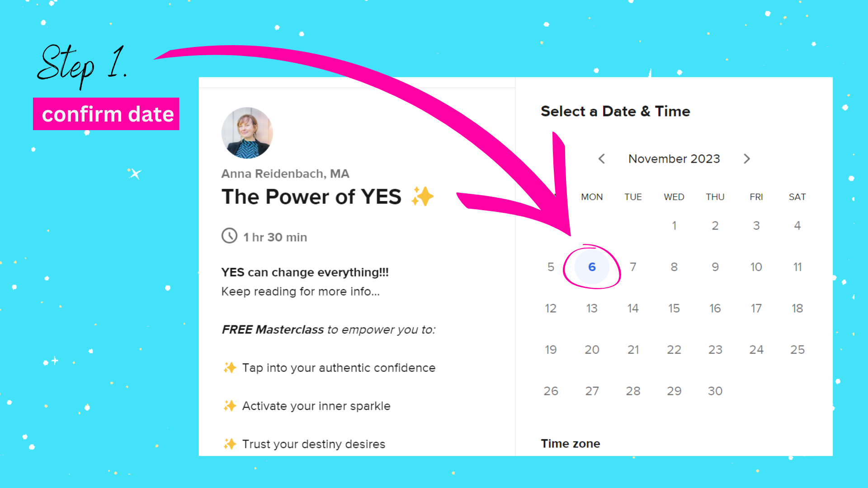Click the clock duration icon
Screen dimensions: 868x488
tap(230, 236)
